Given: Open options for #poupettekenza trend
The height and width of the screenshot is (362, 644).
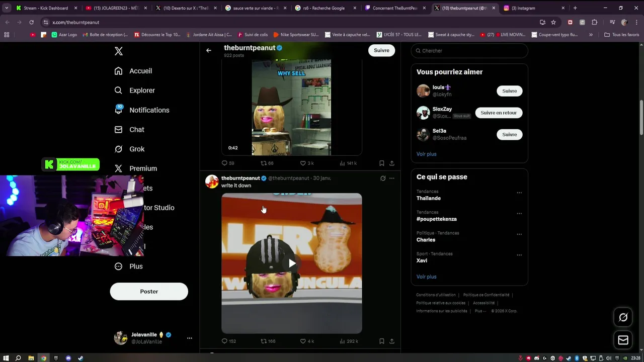Looking at the screenshot, I should 519,213.
